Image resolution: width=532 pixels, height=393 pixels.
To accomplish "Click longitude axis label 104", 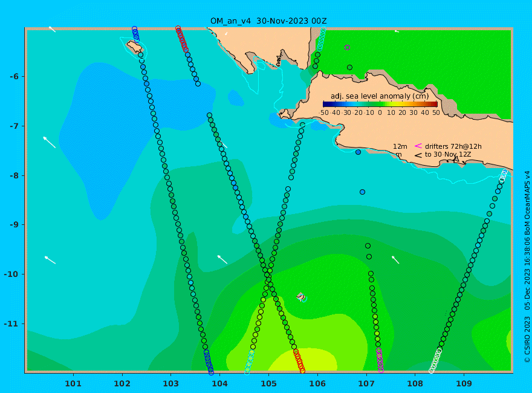I will 219,384.
